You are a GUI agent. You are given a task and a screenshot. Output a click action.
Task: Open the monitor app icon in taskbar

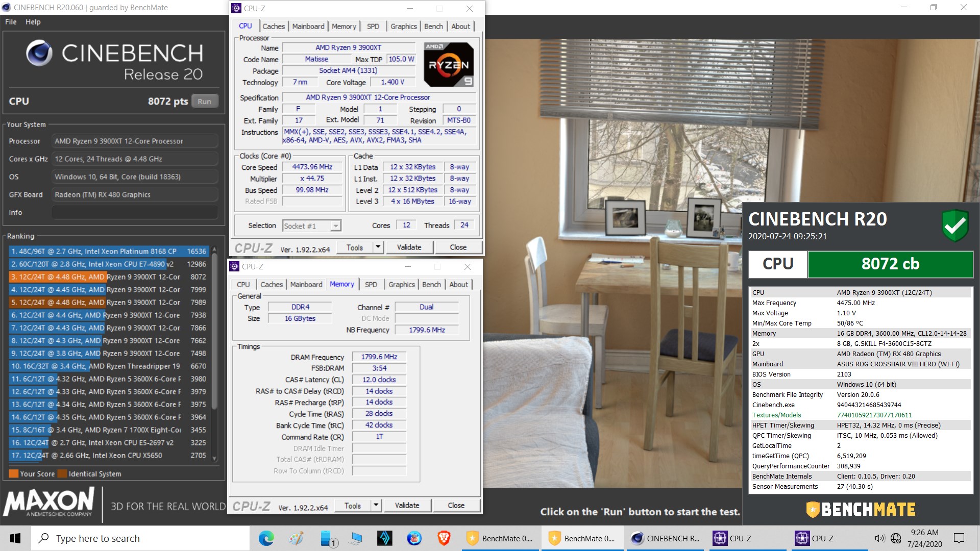[x=355, y=538]
